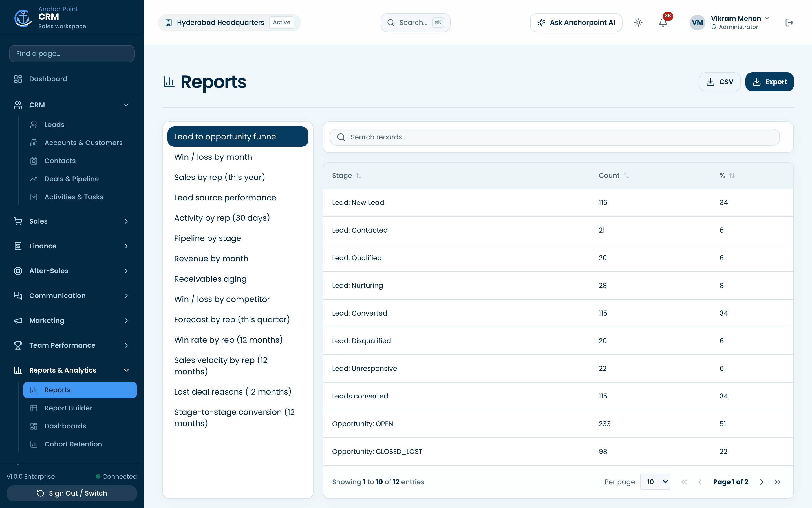
Task: Click the Hyderabad Headquarters building icon
Action: 169,23
